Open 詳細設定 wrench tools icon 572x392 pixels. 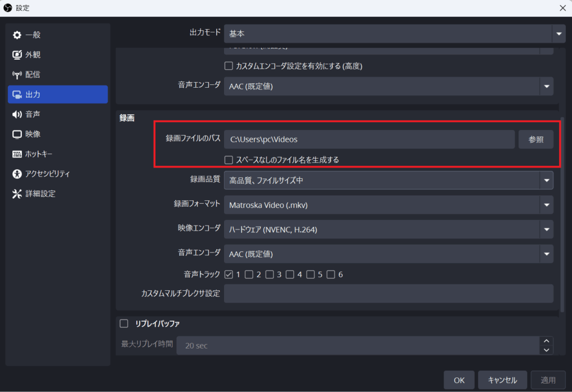click(x=17, y=194)
